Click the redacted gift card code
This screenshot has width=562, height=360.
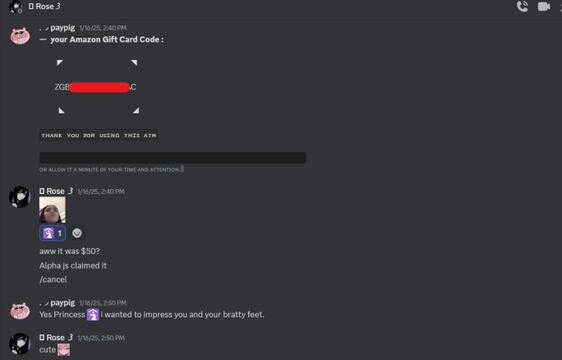[x=99, y=87]
